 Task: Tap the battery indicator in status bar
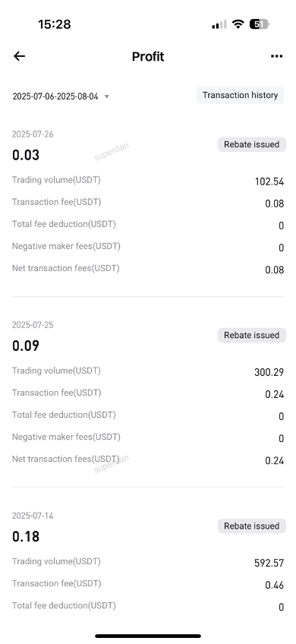[x=260, y=24]
